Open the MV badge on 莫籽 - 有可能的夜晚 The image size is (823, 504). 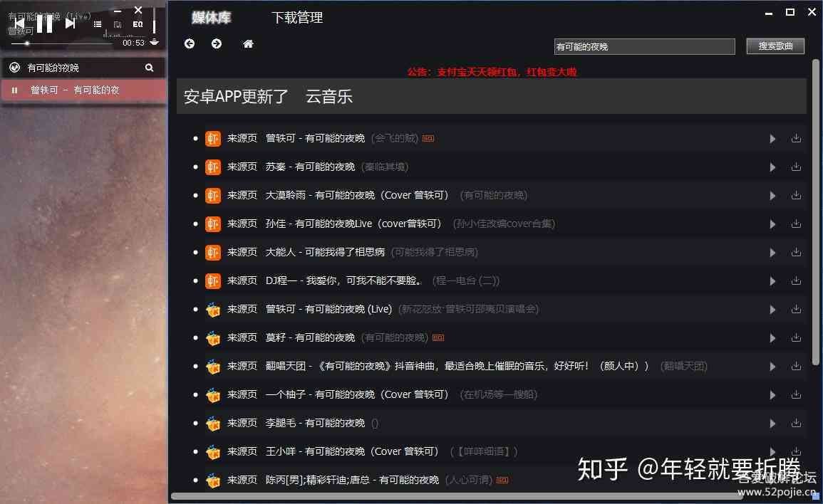point(438,337)
